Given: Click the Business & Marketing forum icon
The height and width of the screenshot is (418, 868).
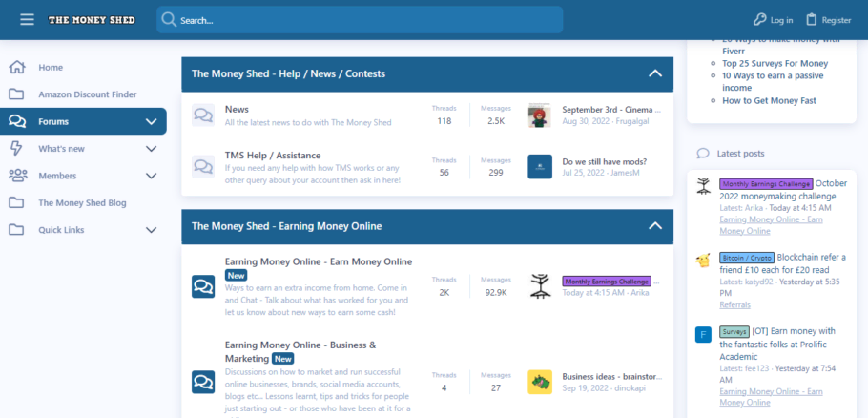Looking at the screenshot, I should click(x=203, y=382).
